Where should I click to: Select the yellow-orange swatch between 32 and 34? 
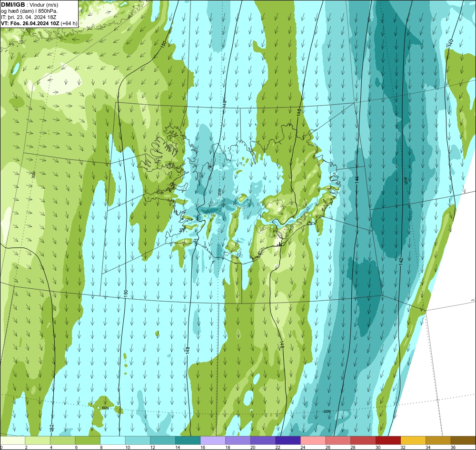coord(413,440)
